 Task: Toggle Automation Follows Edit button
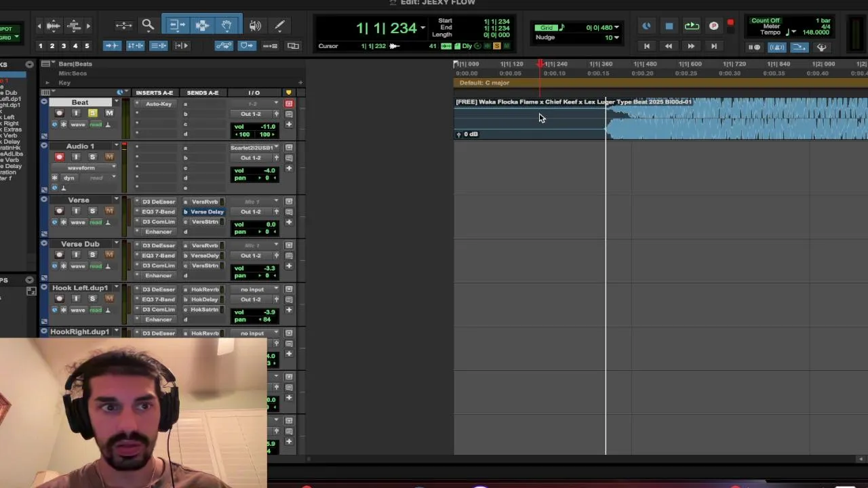tap(223, 45)
